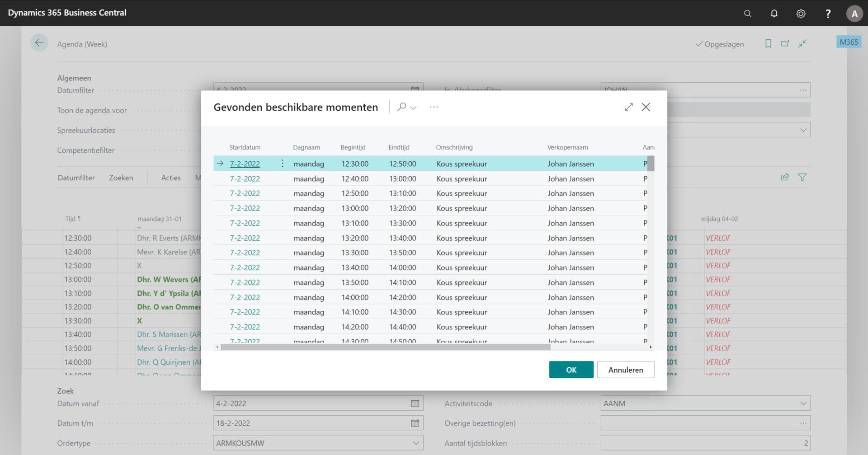Go back with the arrow button

[x=39, y=43]
